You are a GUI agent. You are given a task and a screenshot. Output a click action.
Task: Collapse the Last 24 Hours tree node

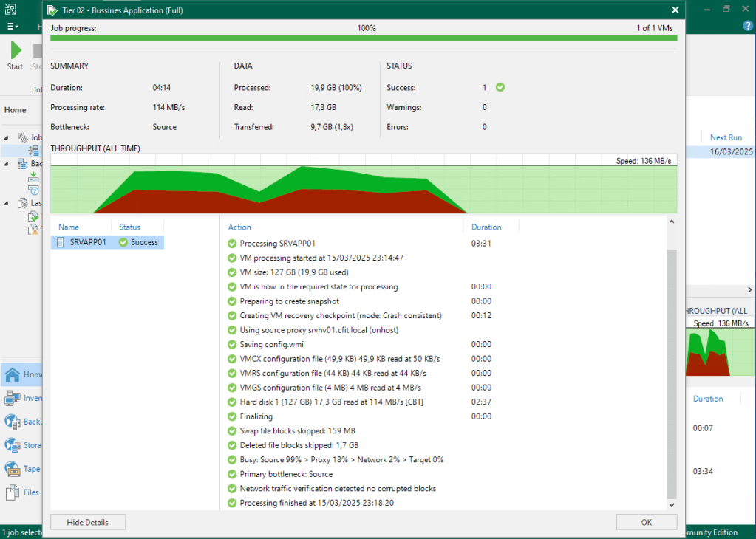tap(7, 203)
